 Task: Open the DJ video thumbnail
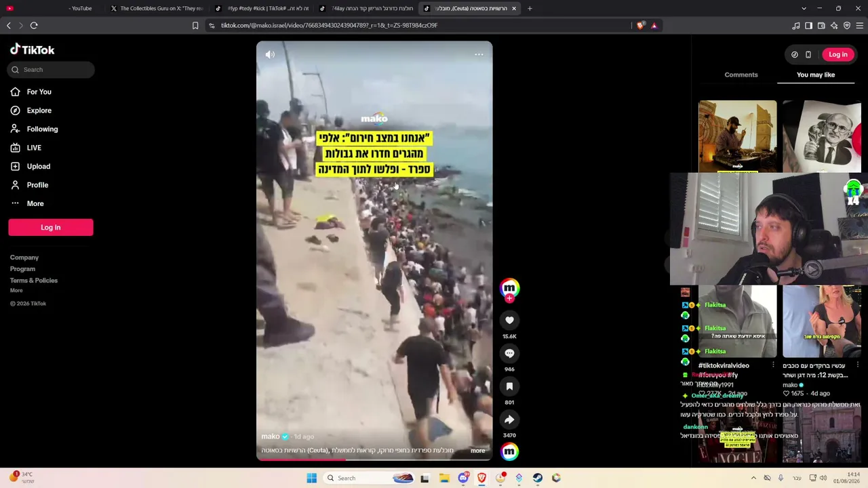(x=738, y=136)
